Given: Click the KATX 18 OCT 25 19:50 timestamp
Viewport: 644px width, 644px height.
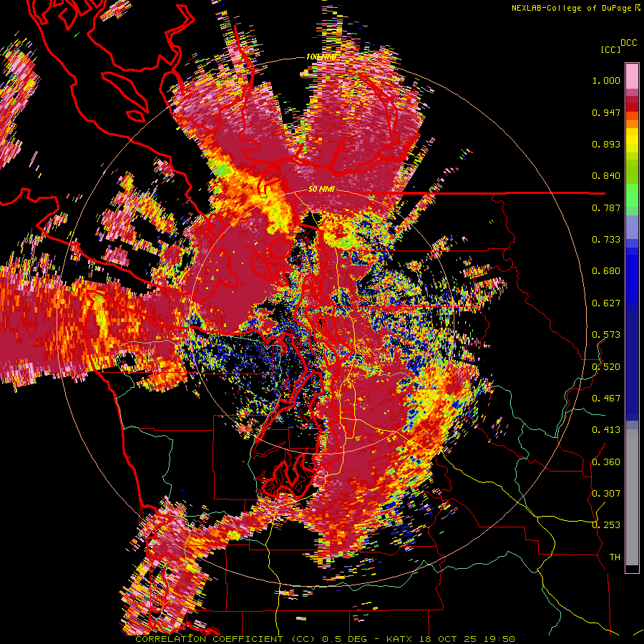Looking at the screenshot, I should pos(451,639).
